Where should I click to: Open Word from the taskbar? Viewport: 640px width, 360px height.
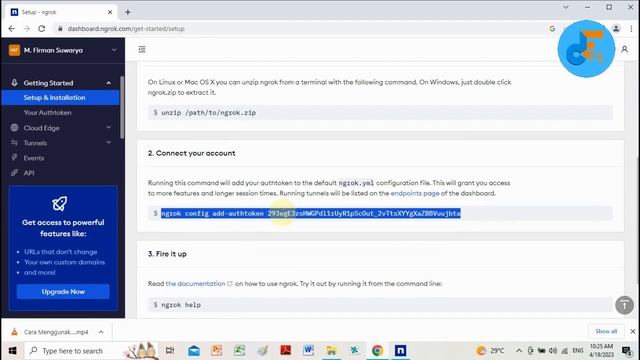pyautogui.click(x=308, y=350)
